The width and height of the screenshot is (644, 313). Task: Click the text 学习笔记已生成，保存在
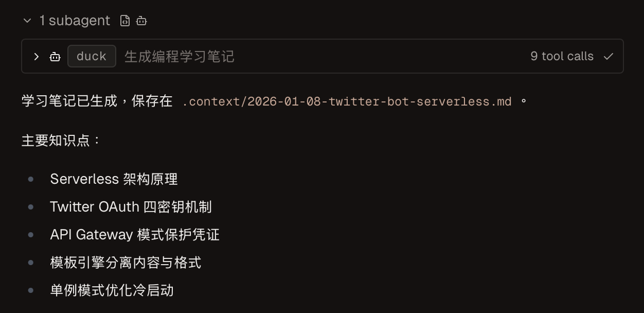pos(97,101)
